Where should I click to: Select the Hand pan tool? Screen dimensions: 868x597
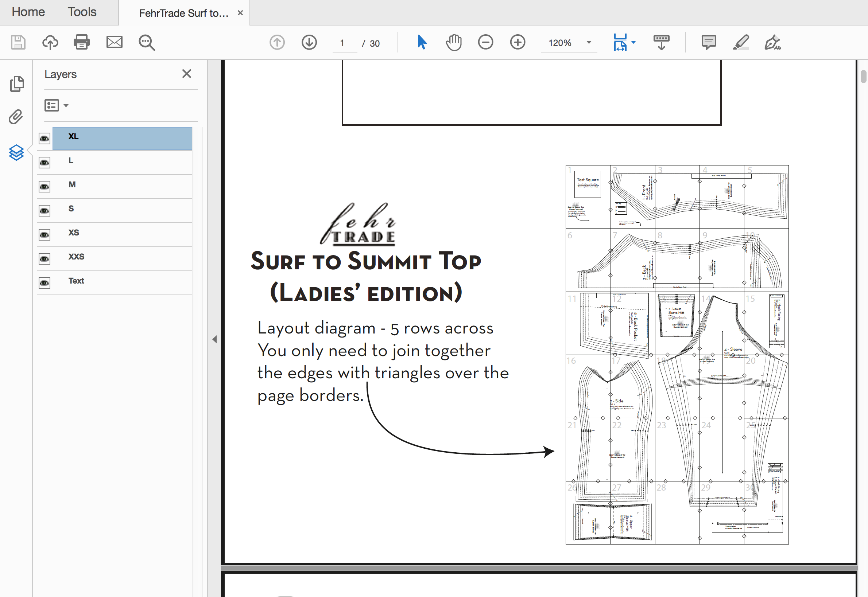[454, 42]
